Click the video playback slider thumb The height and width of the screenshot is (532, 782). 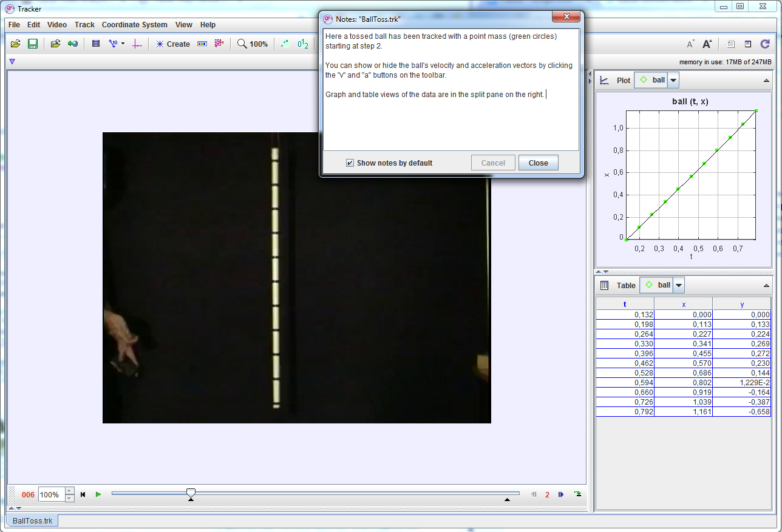coord(191,493)
